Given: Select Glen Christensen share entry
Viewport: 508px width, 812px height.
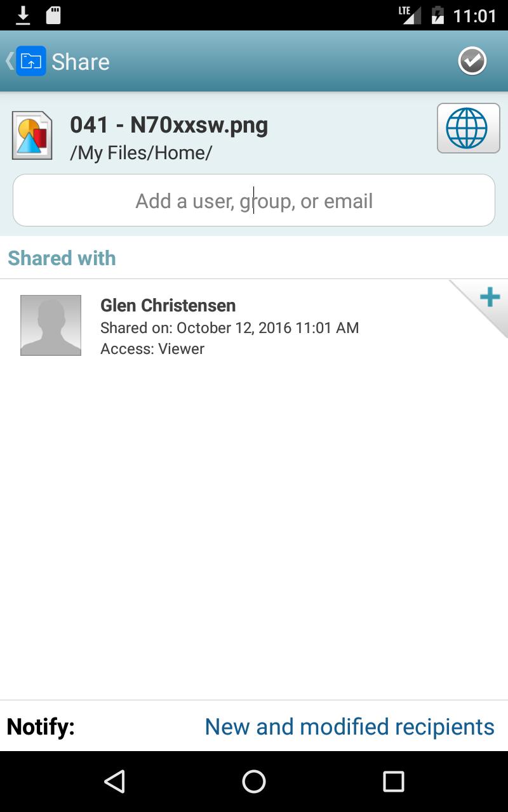Looking at the screenshot, I should [254, 326].
